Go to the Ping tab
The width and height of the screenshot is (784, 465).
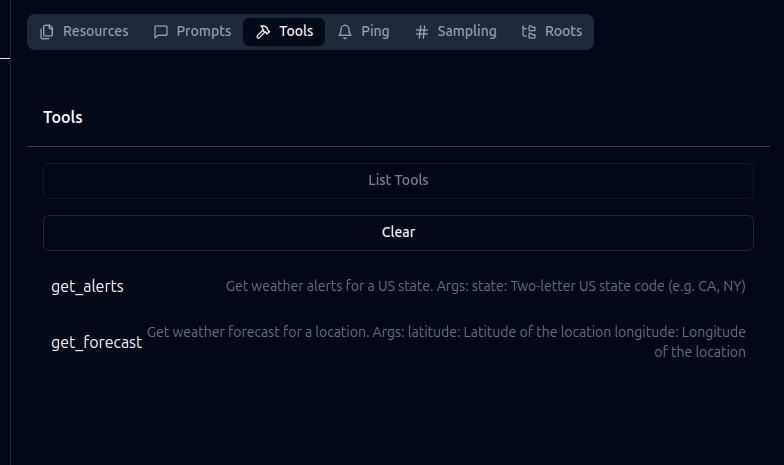click(375, 31)
